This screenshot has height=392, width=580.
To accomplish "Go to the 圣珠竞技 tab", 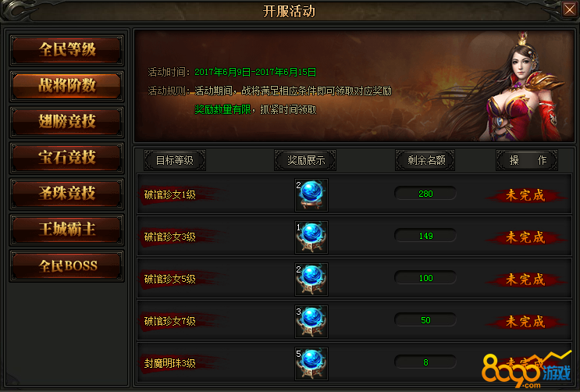I will point(67,194).
